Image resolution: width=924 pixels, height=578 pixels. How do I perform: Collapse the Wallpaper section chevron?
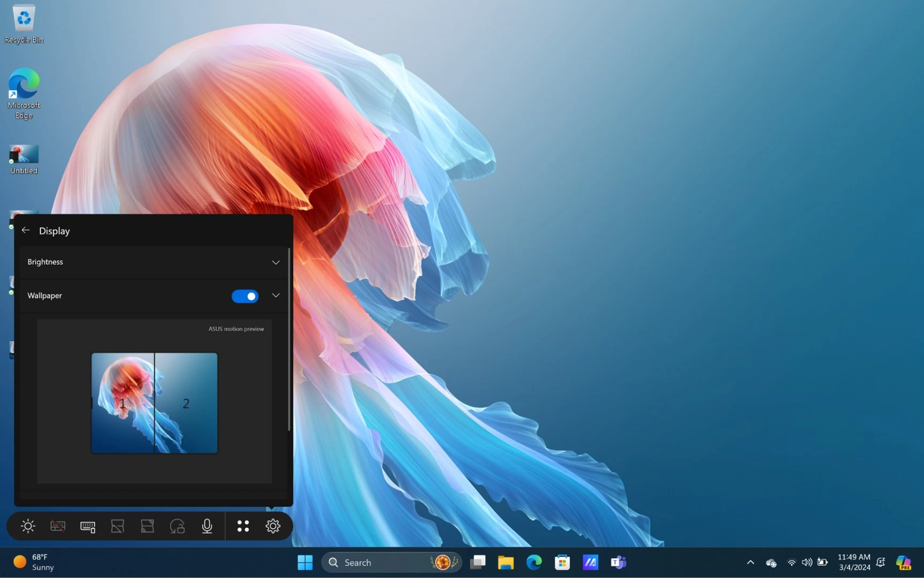point(276,295)
